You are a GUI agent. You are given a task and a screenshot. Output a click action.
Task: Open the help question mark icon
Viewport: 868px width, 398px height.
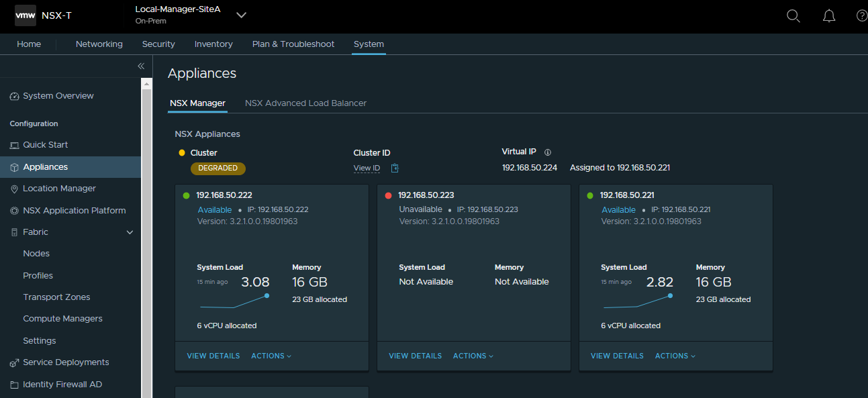861,16
